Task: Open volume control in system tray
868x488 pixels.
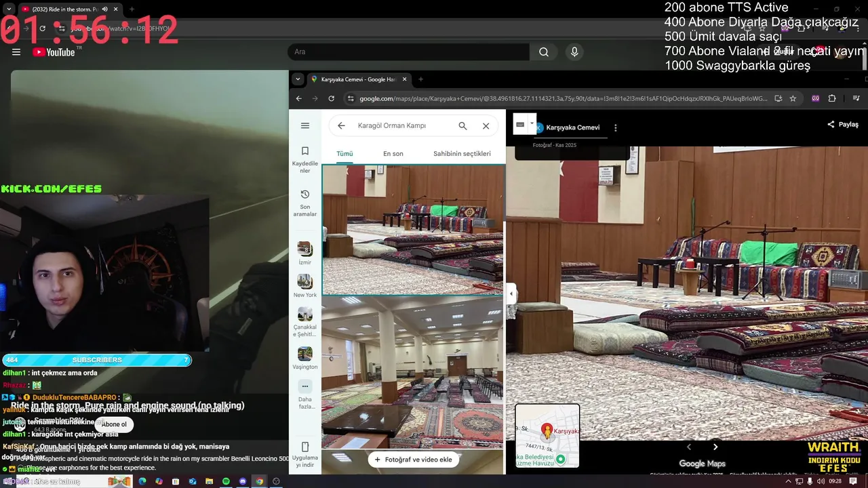Action: pos(821,481)
